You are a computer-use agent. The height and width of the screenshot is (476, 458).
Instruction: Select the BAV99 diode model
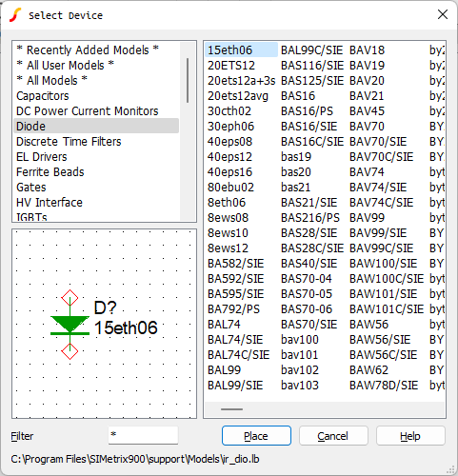click(367, 218)
